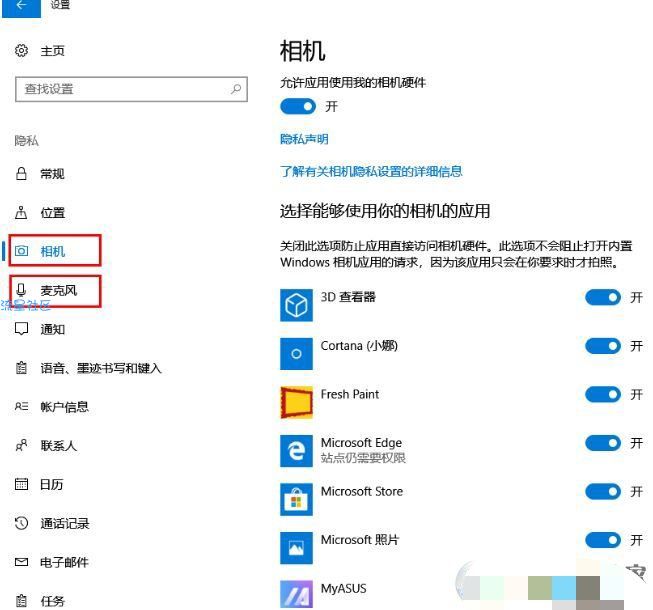Click the calendar icon beside 日历

pyautogui.click(x=21, y=484)
